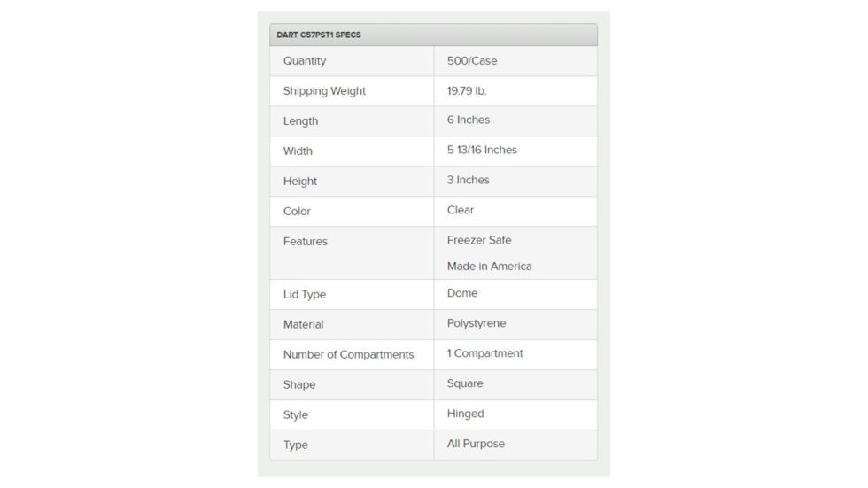This screenshot has width=868, height=488.
Task: Click the 3 Inches height value
Action: pos(469,181)
